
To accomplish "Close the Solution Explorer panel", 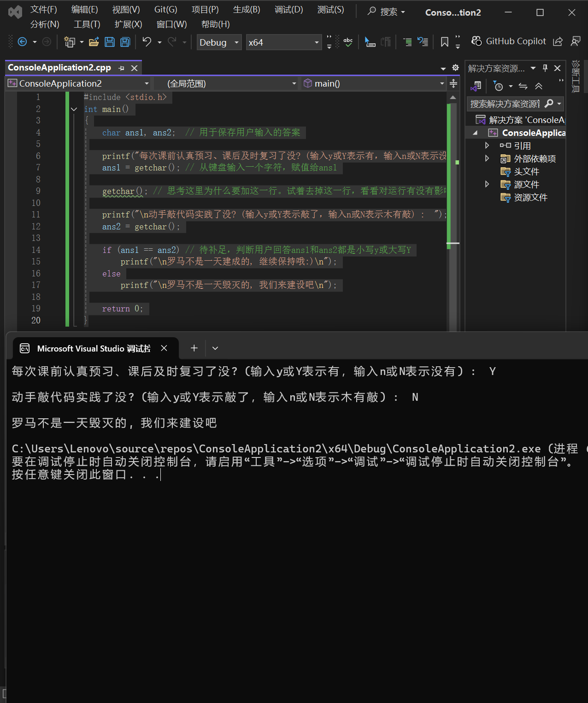I will coord(557,68).
